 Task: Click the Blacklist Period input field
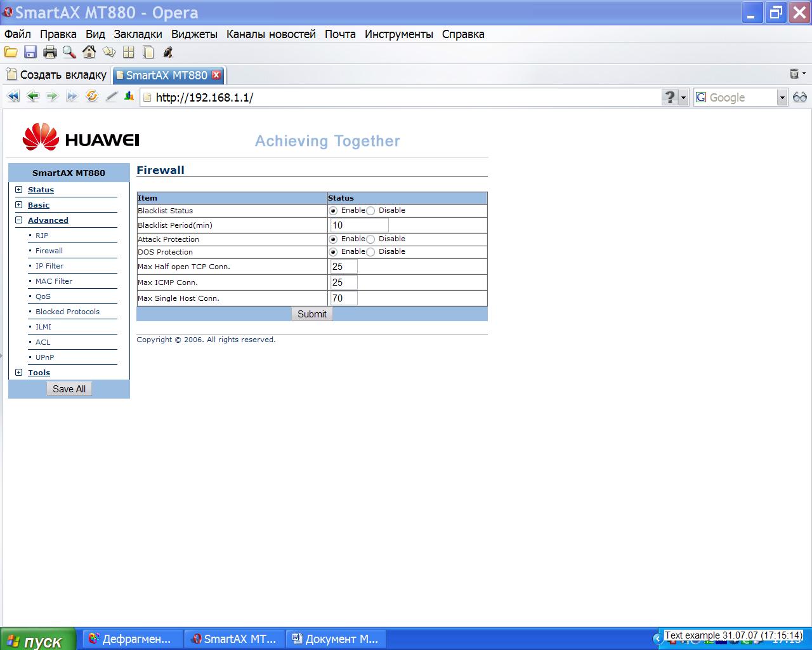click(x=359, y=225)
